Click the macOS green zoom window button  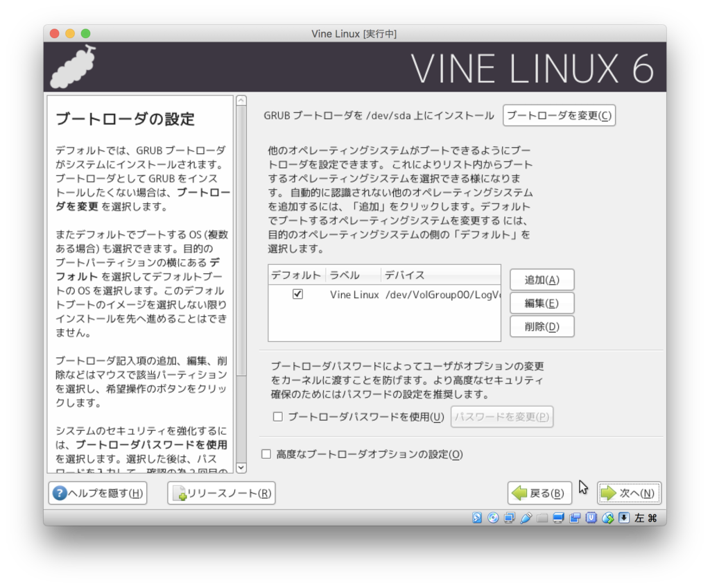85,33
